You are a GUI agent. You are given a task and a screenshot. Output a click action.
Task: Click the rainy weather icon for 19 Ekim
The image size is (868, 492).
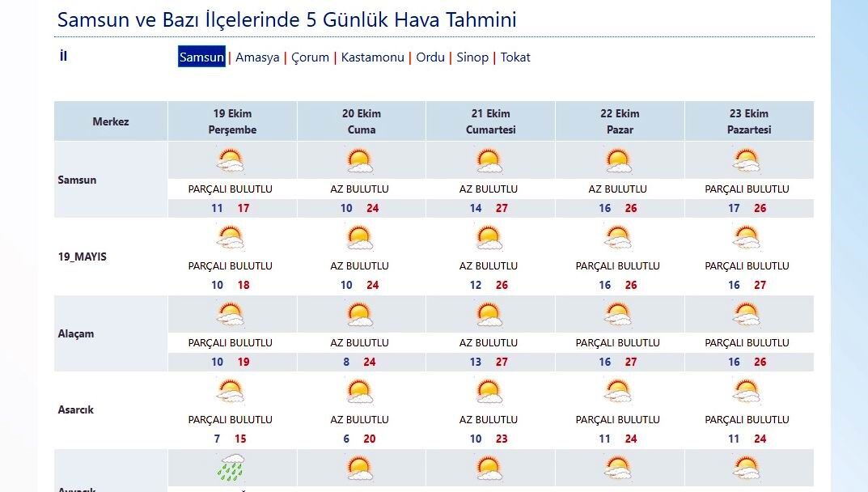coord(231,468)
